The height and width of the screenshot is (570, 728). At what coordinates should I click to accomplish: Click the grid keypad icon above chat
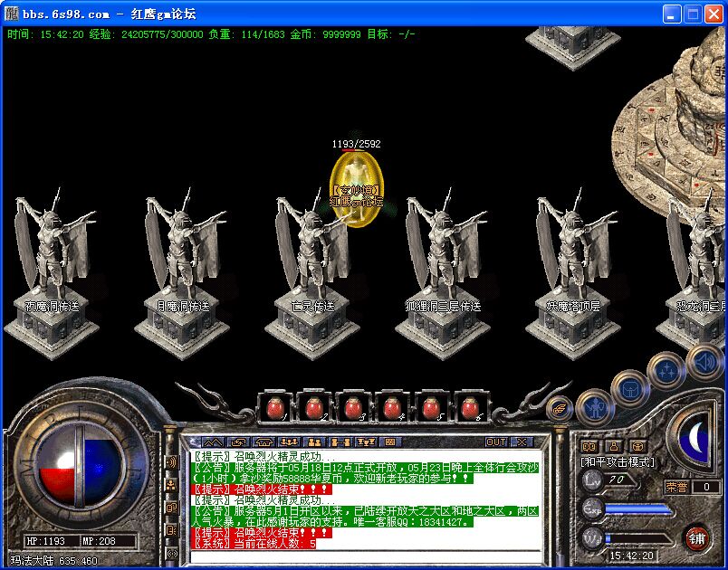point(390,442)
